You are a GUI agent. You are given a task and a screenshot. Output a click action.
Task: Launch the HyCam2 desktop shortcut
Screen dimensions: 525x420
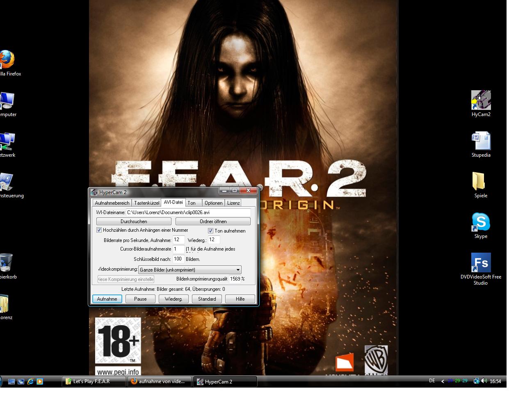[x=481, y=104]
